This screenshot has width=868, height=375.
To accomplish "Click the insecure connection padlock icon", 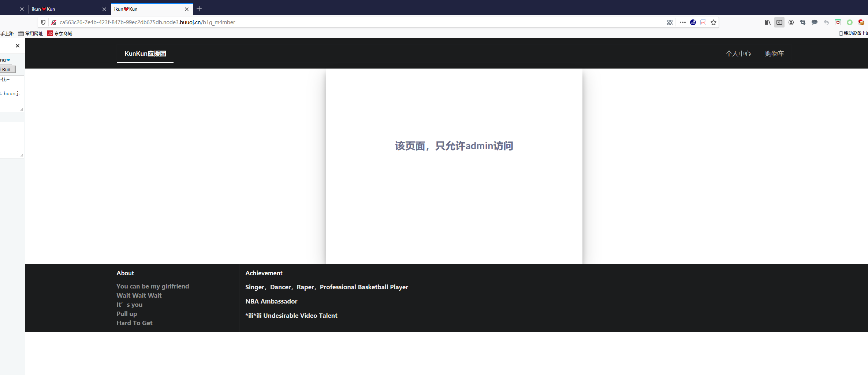I will click(x=54, y=22).
